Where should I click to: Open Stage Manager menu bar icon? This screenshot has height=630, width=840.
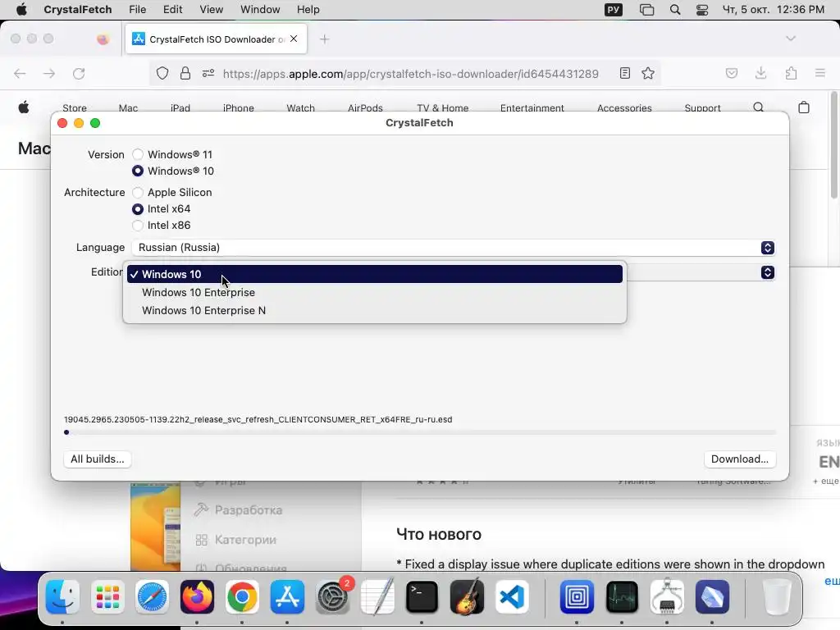[x=646, y=10]
